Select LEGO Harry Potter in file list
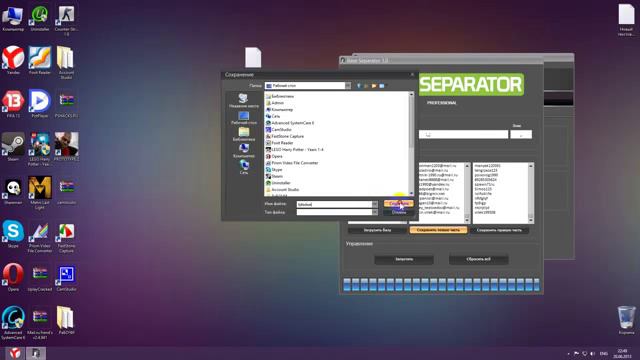The width and height of the screenshot is (640, 360). click(x=295, y=149)
